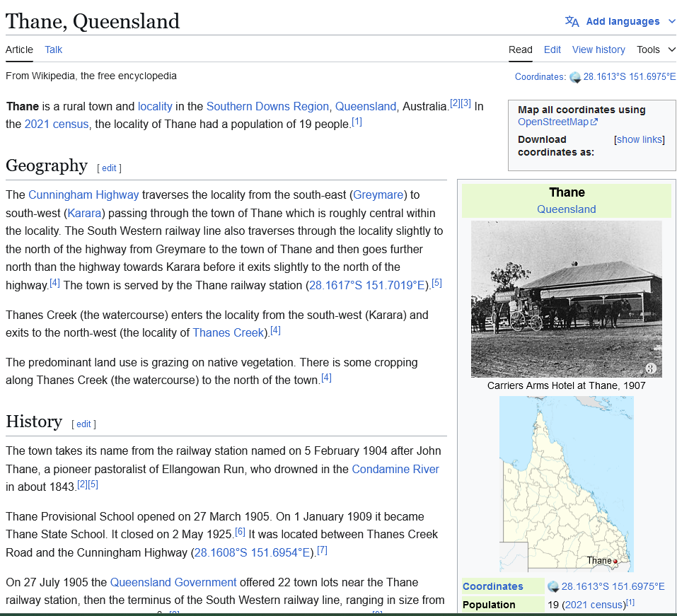This screenshot has height=616, width=677.
Task: Click the infobox Coordinates label link
Action: pyautogui.click(x=492, y=586)
